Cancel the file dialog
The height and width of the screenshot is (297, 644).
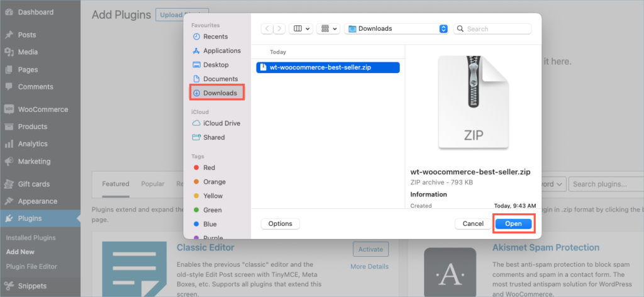pyautogui.click(x=473, y=224)
